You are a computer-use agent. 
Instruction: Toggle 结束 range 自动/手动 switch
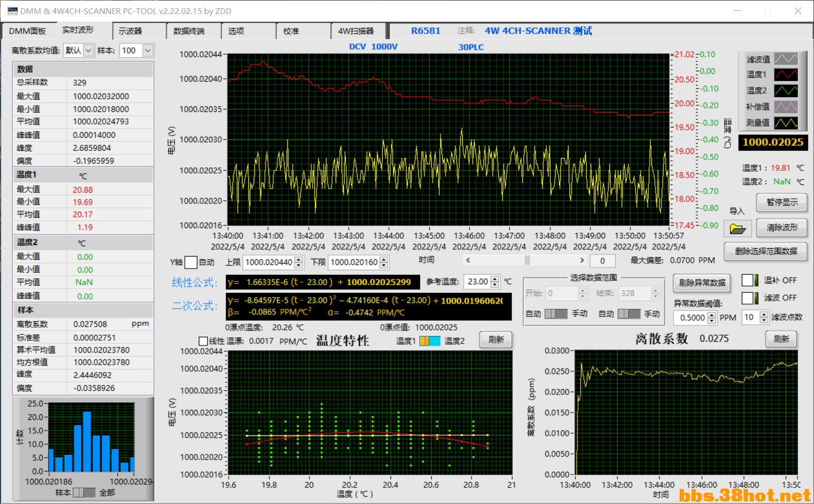point(629,314)
